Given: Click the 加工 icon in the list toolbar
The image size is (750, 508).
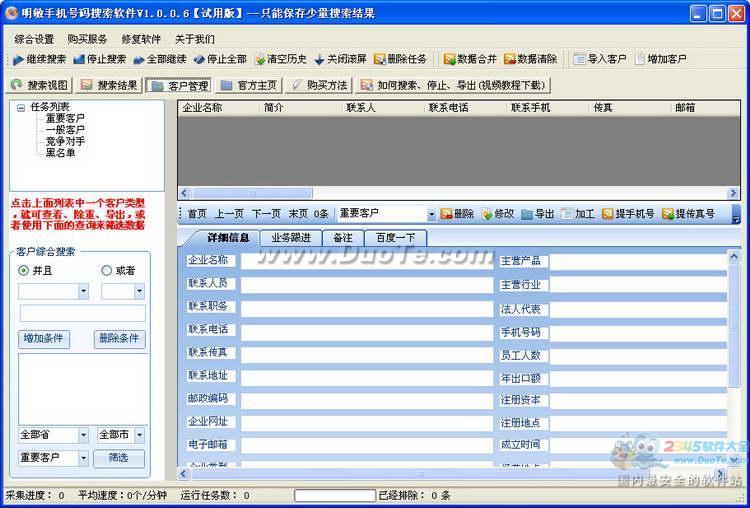Looking at the screenshot, I should (567, 214).
